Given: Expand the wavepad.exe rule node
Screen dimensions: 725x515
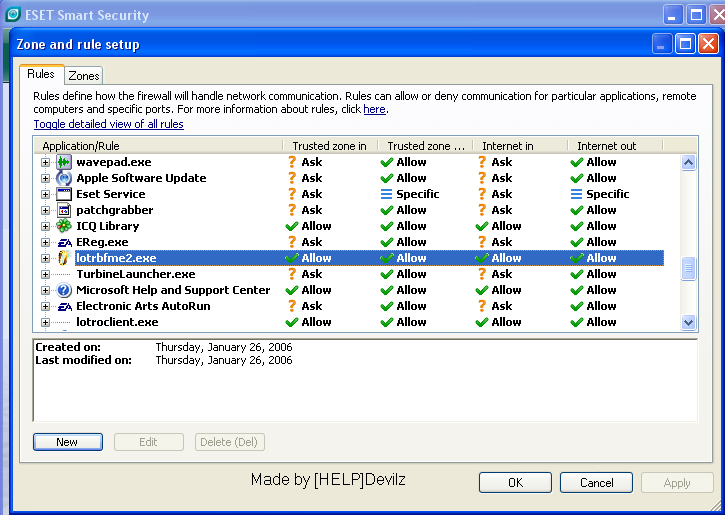Looking at the screenshot, I should tap(45, 162).
